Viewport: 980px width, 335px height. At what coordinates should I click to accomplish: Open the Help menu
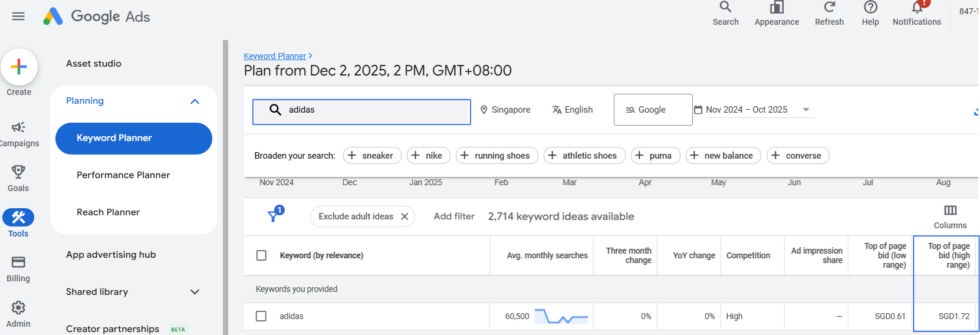click(870, 7)
